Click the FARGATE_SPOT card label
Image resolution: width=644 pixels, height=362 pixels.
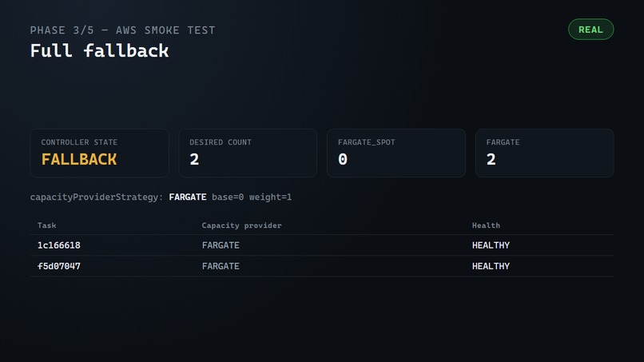click(367, 142)
